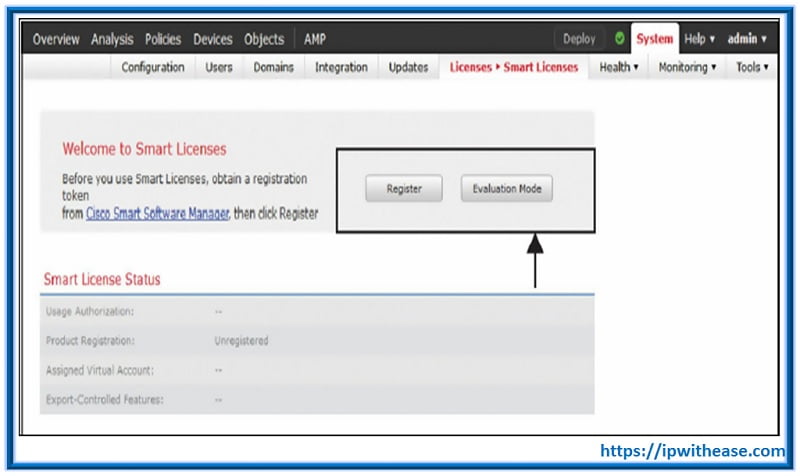Open the Policies menu
Screen dimensions: 800x476
tap(162, 39)
